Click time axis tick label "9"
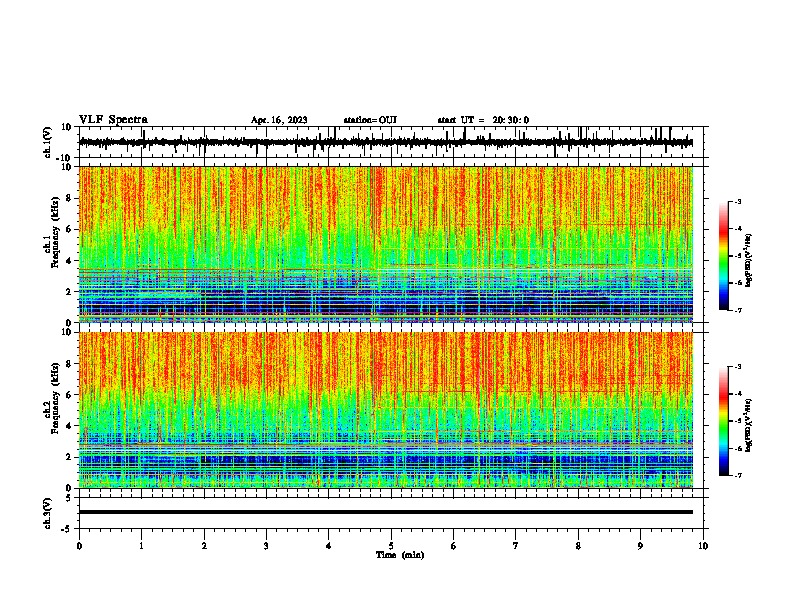This screenshot has height=612, width=792. pos(640,546)
